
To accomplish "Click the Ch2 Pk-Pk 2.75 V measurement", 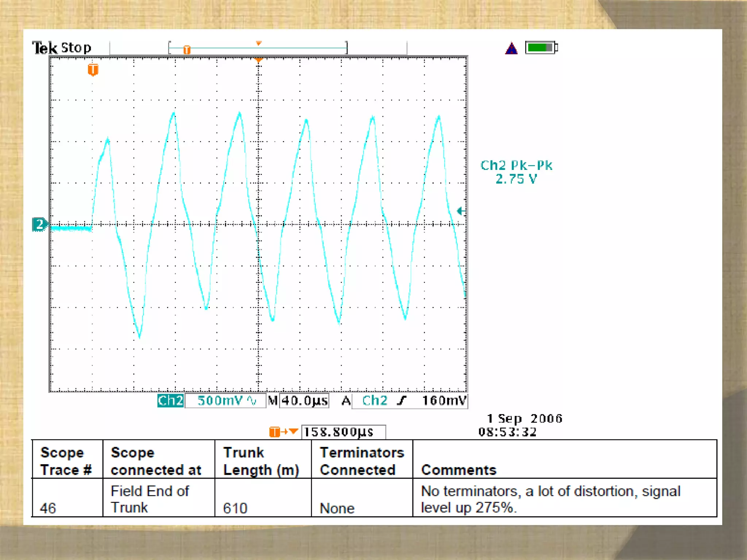I will pyautogui.click(x=516, y=172).
